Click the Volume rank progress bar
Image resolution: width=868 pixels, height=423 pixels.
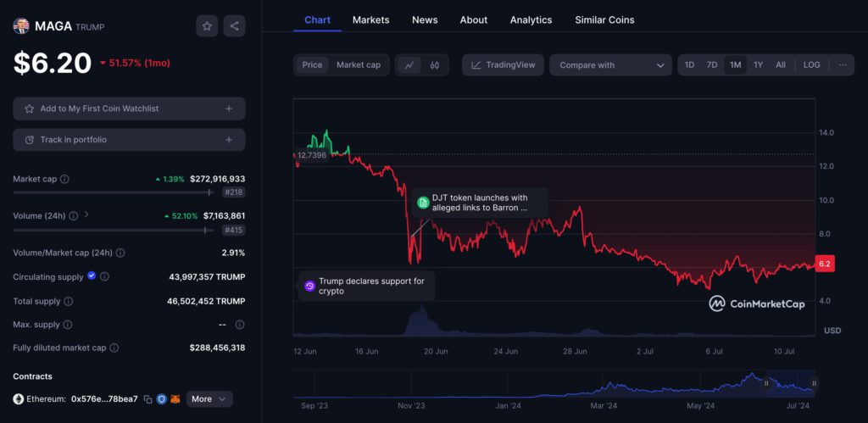coord(114,231)
